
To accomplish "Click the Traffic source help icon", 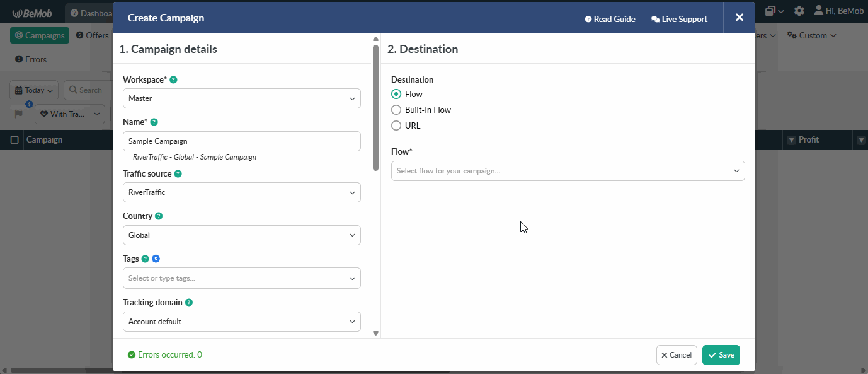I will click(178, 174).
